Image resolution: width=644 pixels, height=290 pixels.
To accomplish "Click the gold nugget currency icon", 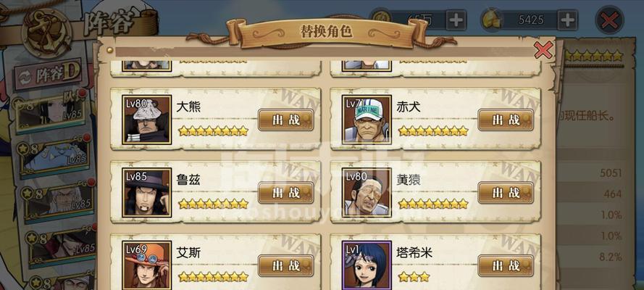I will pyautogui.click(x=490, y=20).
